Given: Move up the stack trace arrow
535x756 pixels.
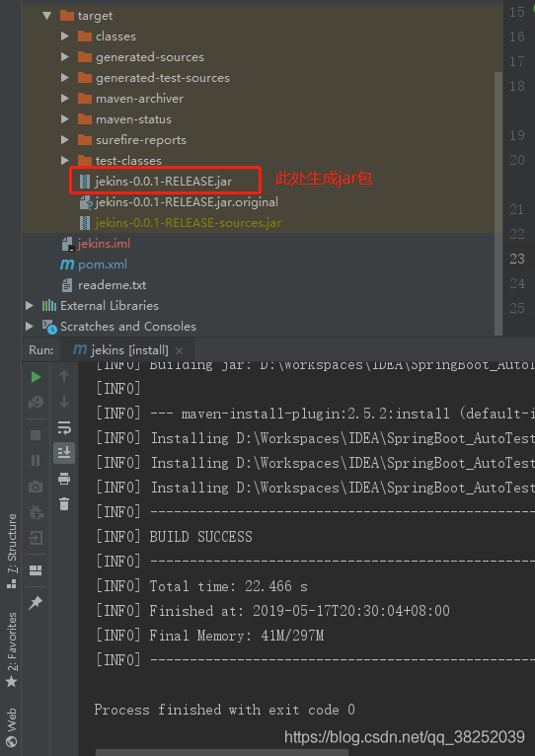Looking at the screenshot, I should [x=64, y=376].
